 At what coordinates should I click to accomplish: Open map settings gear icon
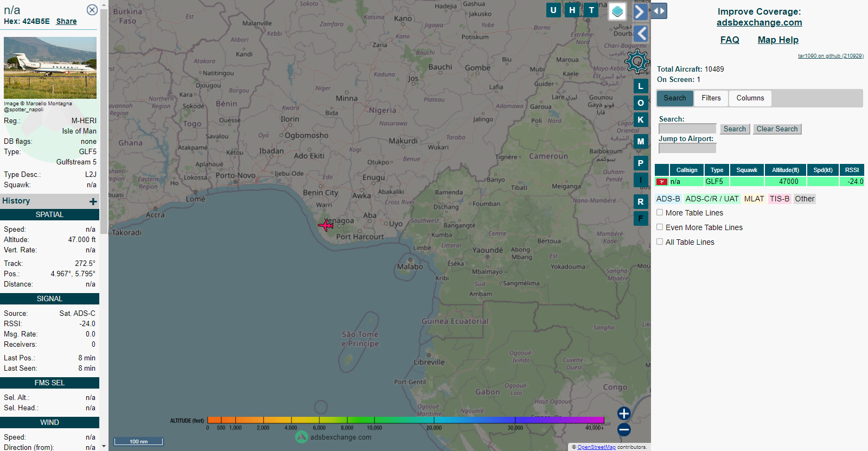click(637, 61)
